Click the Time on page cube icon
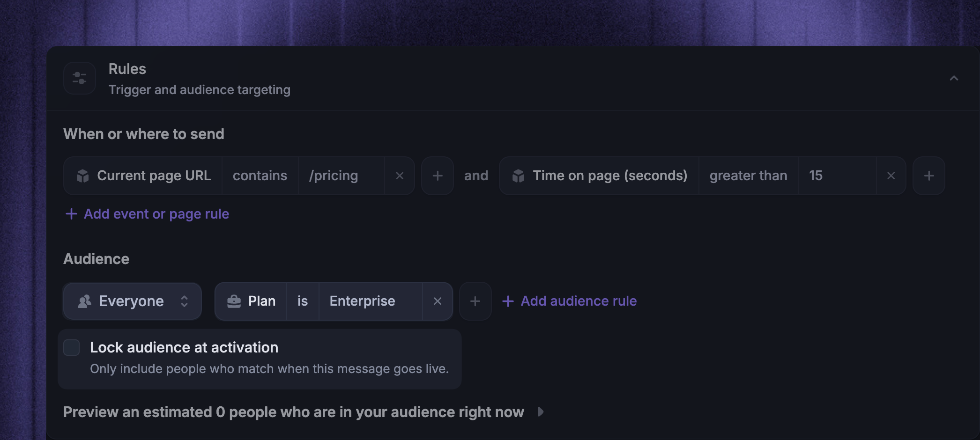 tap(519, 176)
